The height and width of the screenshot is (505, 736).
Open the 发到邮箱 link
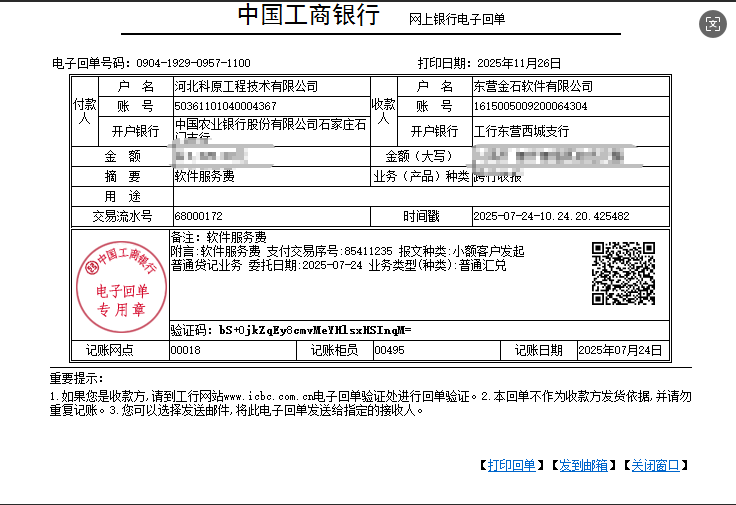(583, 465)
